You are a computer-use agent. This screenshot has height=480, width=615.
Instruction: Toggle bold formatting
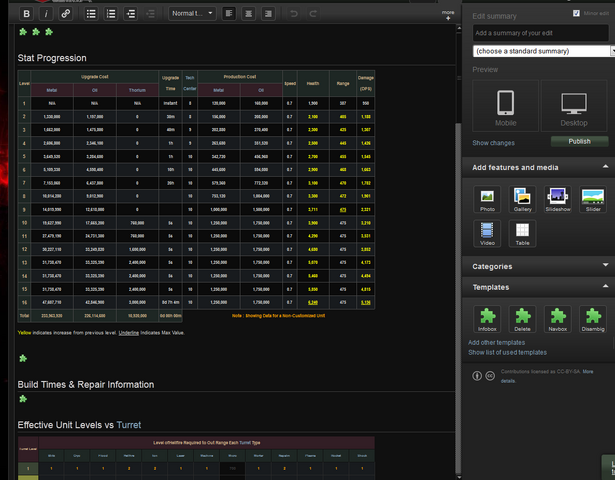tap(26, 14)
